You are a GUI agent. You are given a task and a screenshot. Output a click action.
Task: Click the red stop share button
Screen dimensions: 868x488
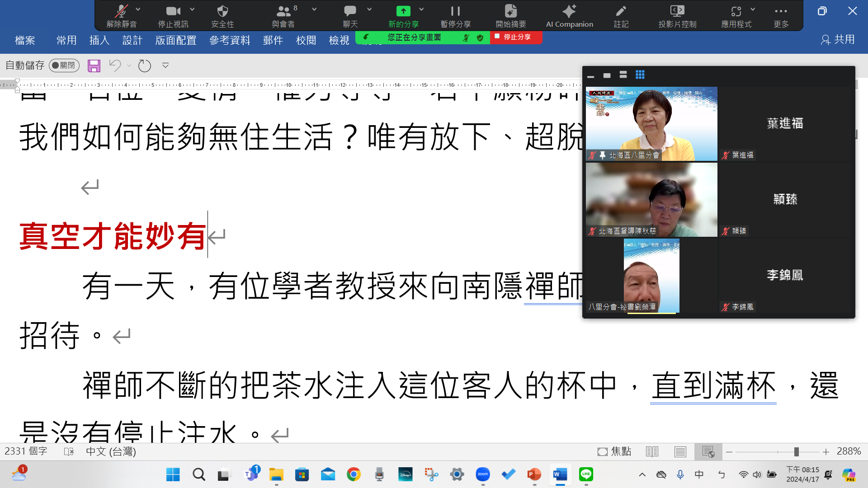coord(516,37)
